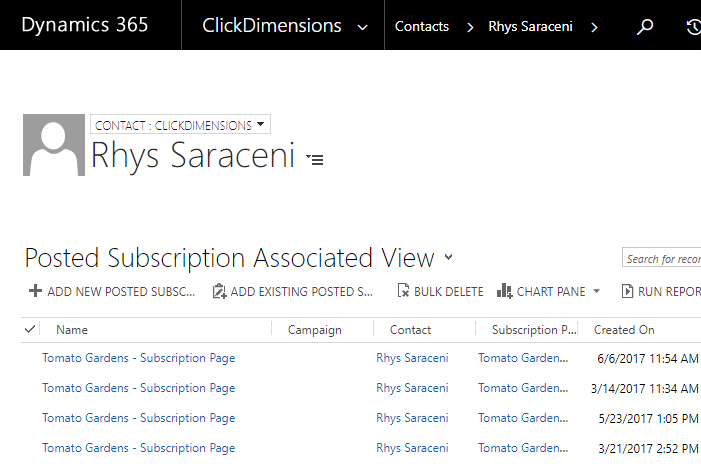Open Rhys Saraceni contact link in 6/6/2017 row
Screen dimensions: 701x464
pos(412,358)
